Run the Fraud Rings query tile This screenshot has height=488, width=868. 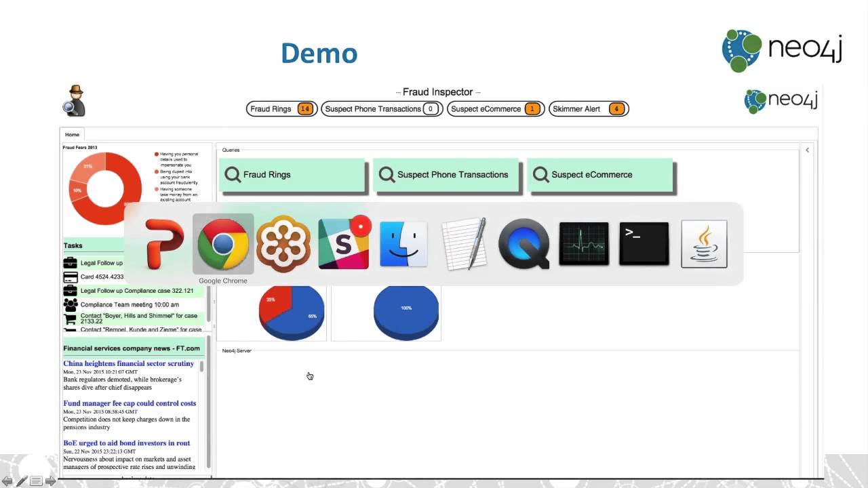click(x=292, y=175)
